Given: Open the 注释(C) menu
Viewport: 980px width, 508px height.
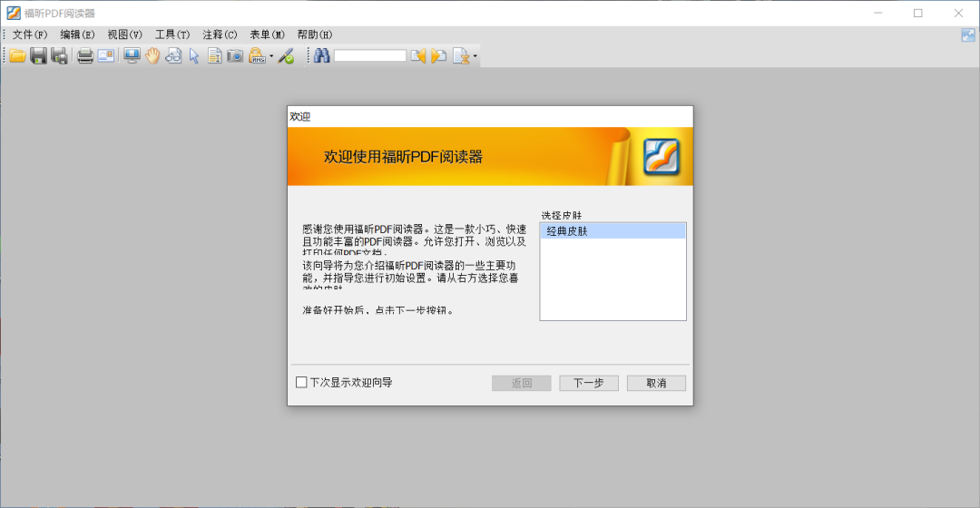Looking at the screenshot, I should (220, 34).
